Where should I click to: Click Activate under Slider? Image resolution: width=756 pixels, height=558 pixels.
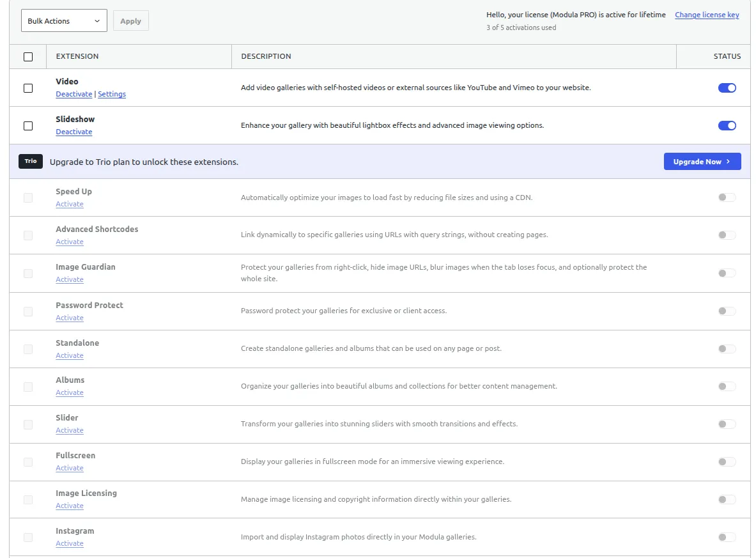70,430
